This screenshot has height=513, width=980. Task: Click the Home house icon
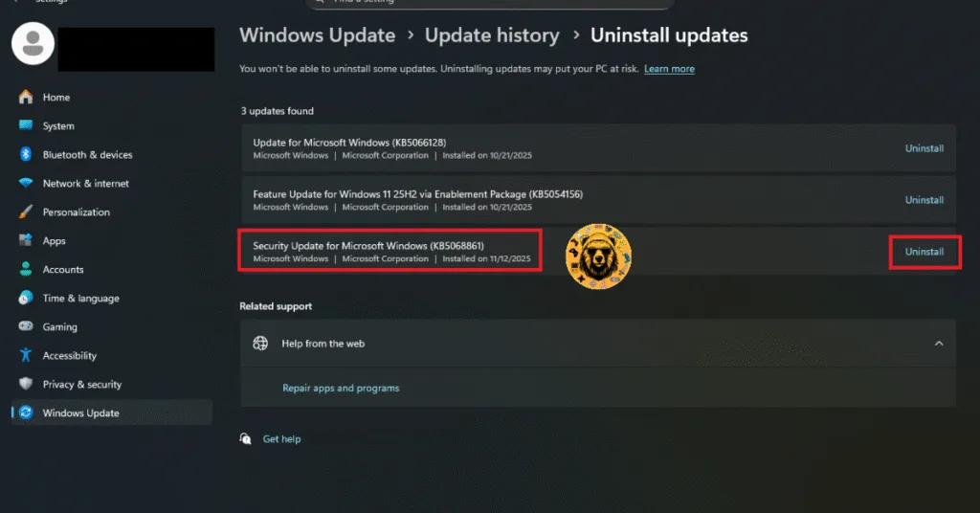[x=26, y=97]
